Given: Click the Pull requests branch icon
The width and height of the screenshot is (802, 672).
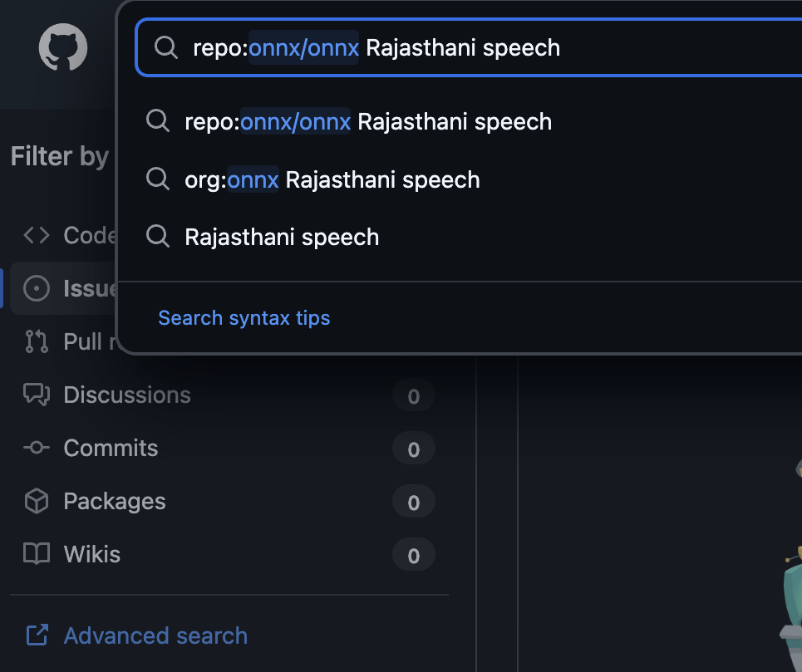Looking at the screenshot, I should pos(37,341).
